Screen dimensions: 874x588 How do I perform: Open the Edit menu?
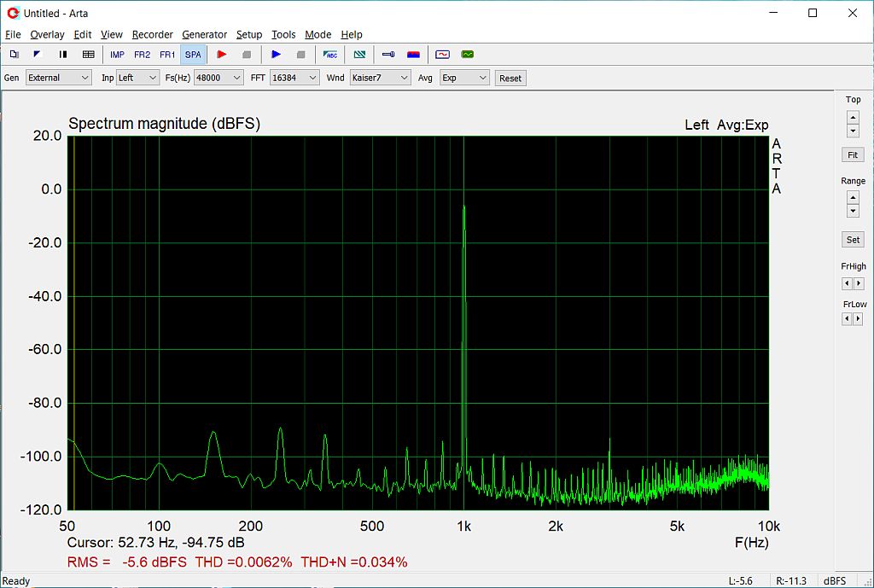tap(83, 34)
